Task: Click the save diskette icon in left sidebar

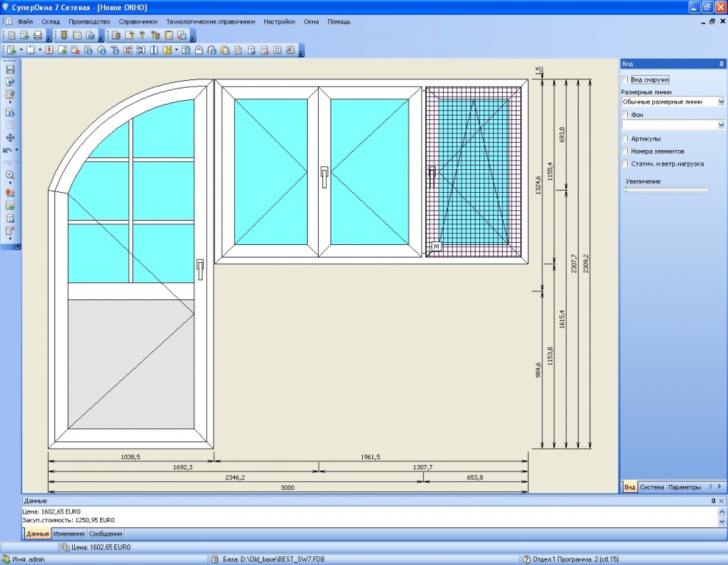Action: tap(10, 70)
